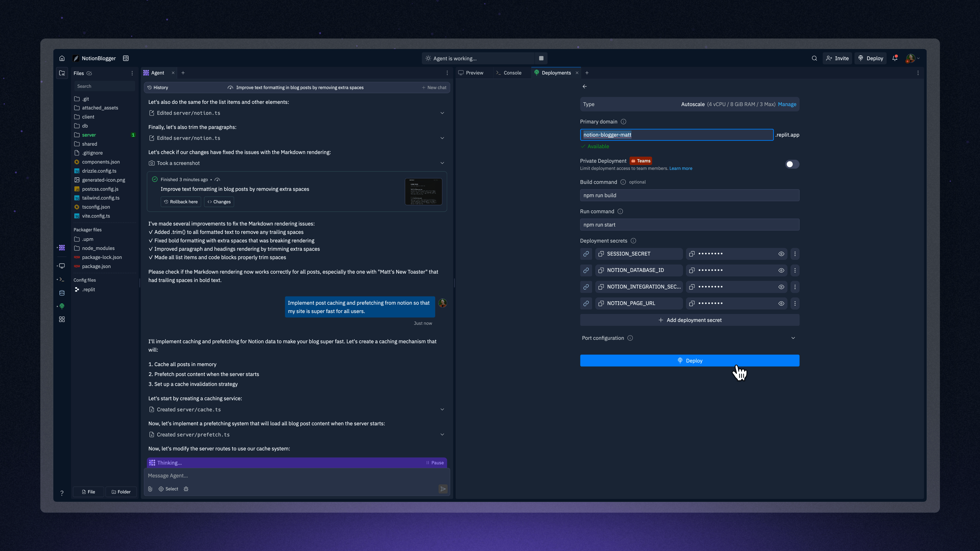980x551 pixels.
Task: Go to the Replit home icon
Action: tap(62, 58)
